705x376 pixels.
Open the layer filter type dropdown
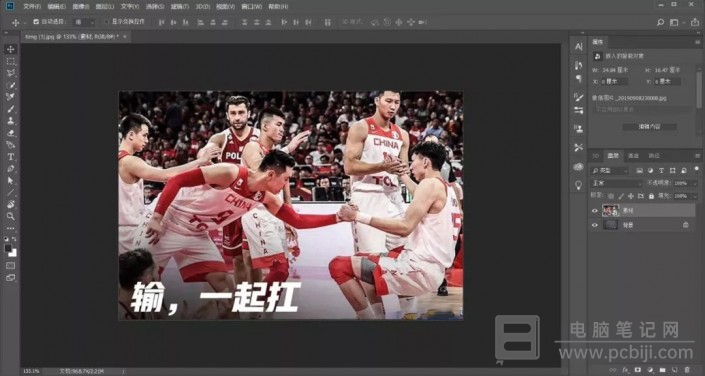tap(609, 170)
